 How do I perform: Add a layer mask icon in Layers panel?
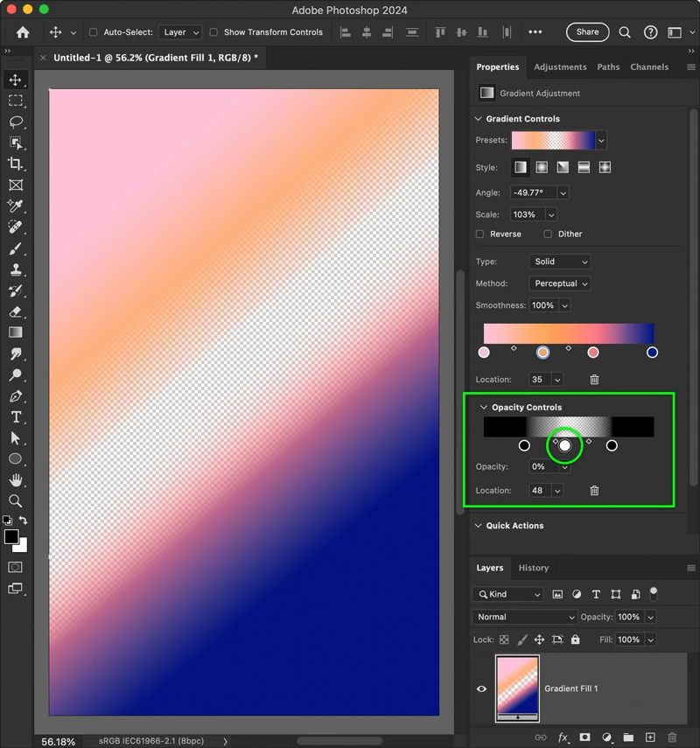point(584,737)
